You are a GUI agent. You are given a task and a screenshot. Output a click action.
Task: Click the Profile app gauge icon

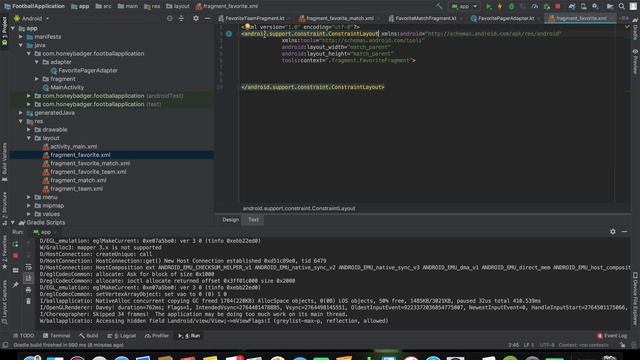(x=535, y=7)
